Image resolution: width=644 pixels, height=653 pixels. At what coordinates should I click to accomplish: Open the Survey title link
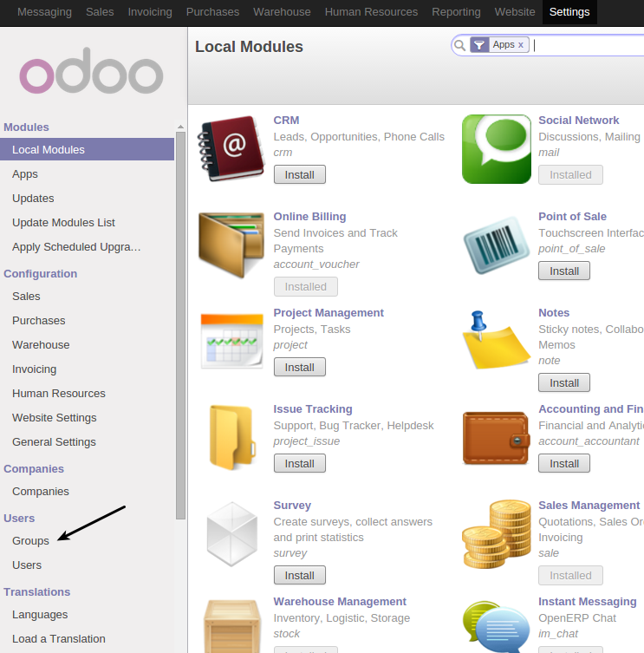(x=292, y=506)
